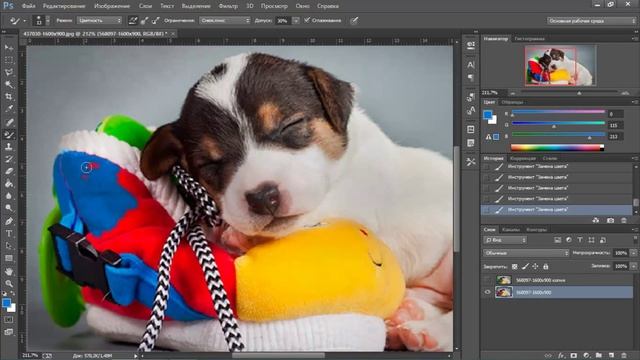Select the Healing Brush tool
This screenshot has width=640, height=360.
[9, 122]
